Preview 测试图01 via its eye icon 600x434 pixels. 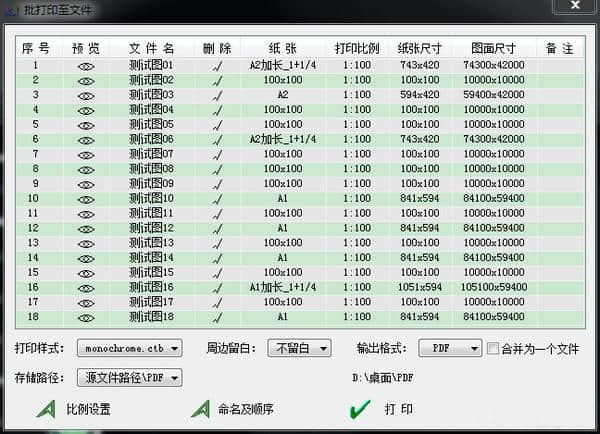86,67
